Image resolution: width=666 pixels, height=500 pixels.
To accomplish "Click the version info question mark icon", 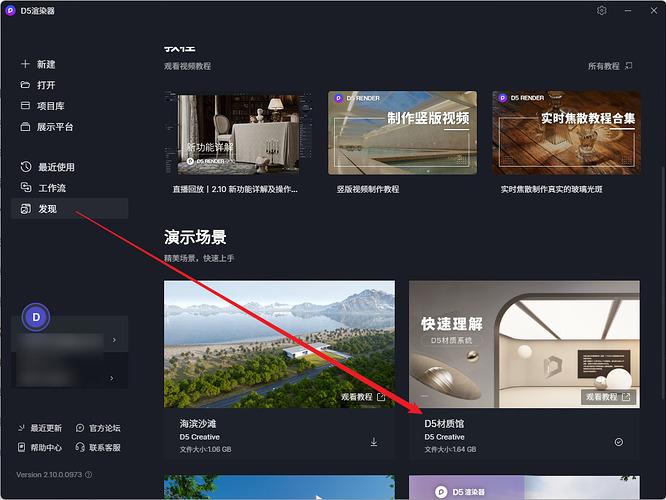I will (88, 475).
